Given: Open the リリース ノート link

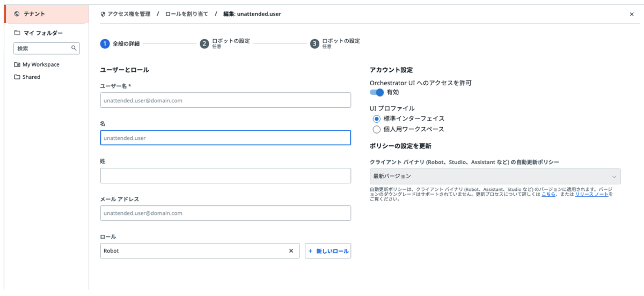Looking at the screenshot, I should tap(592, 194).
